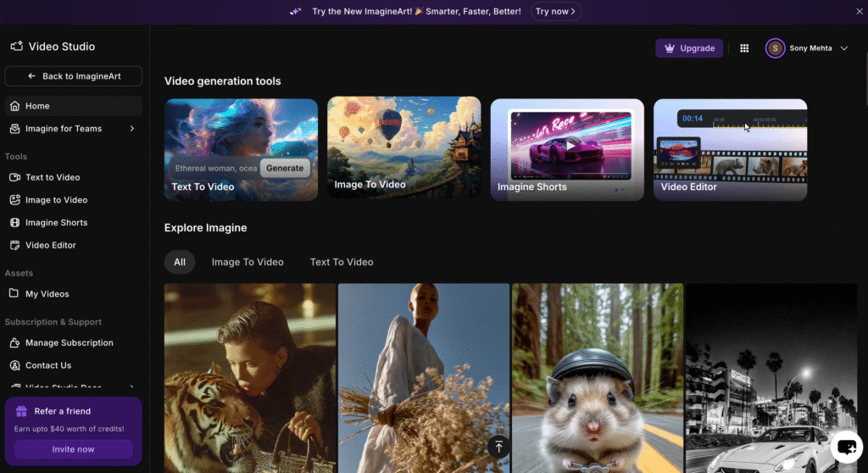Open the apps grid icon

744,48
